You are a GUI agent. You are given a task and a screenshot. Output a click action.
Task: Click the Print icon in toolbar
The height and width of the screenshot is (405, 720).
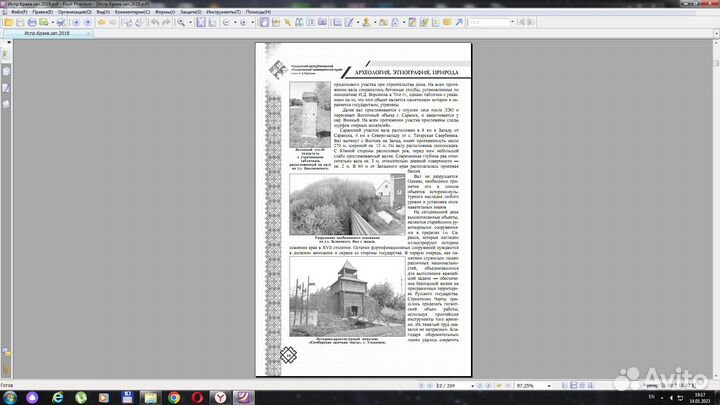(31, 21)
